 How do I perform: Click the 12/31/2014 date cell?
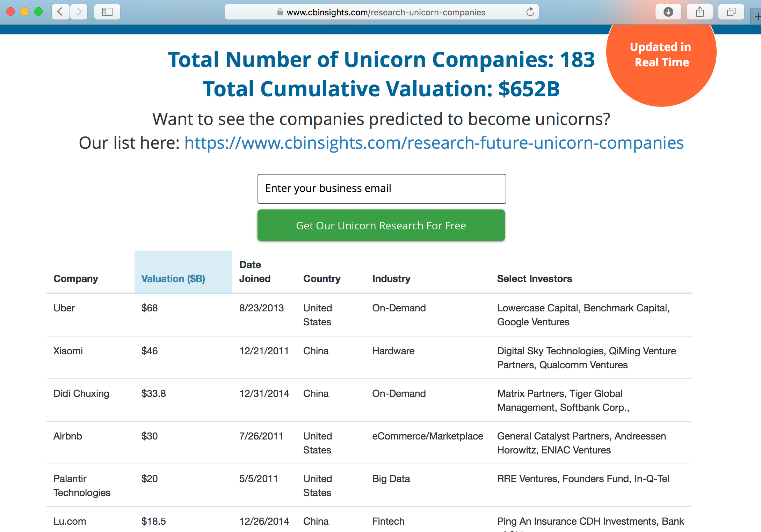click(x=264, y=393)
